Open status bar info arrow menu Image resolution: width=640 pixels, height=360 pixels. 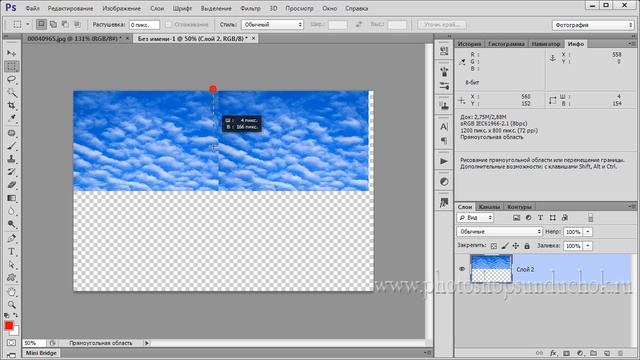[x=147, y=343]
